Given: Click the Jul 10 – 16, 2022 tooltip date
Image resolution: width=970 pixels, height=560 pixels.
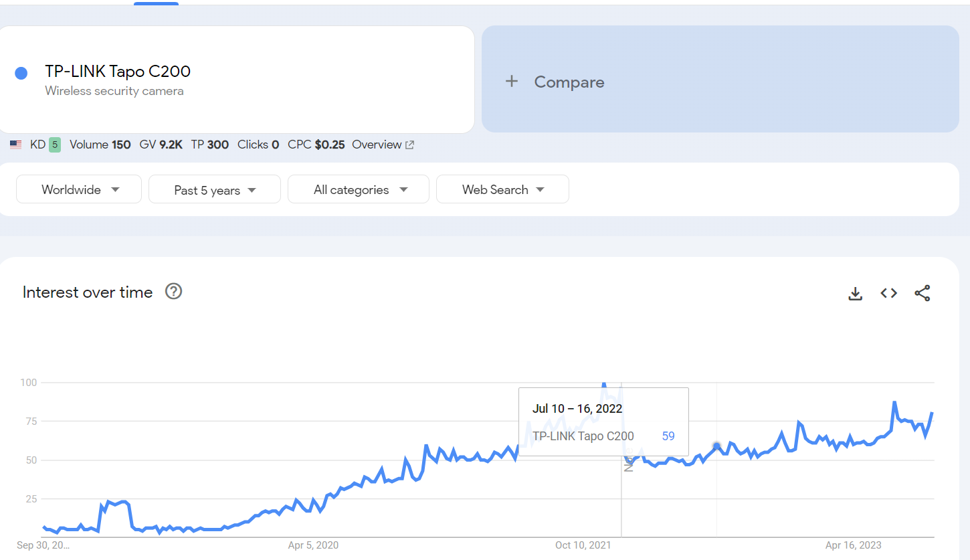Looking at the screenshot, I should (x=577, y=409).
